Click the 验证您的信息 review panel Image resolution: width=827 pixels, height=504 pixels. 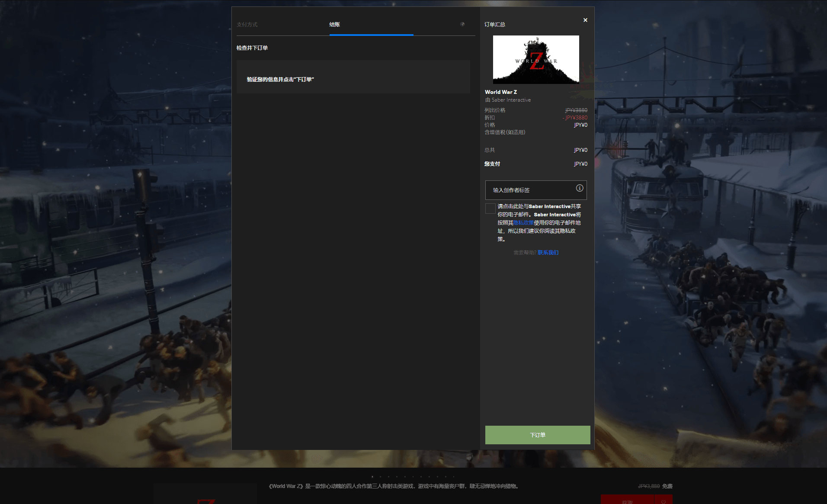[x=353, y=77]
